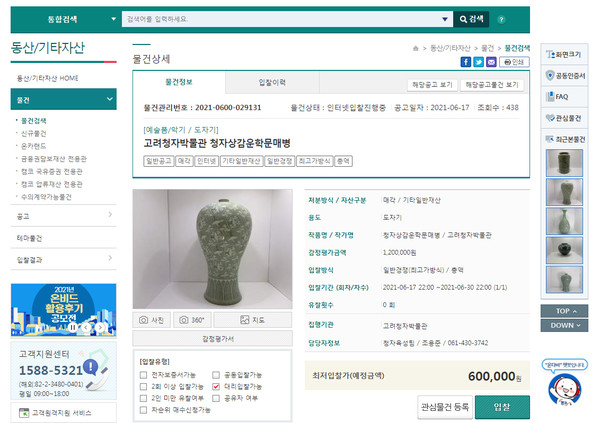Viewport: 600px width, 423px height.
Task: Open 고객원격지원 서비스 link
Action: click(x=64, y=413)
